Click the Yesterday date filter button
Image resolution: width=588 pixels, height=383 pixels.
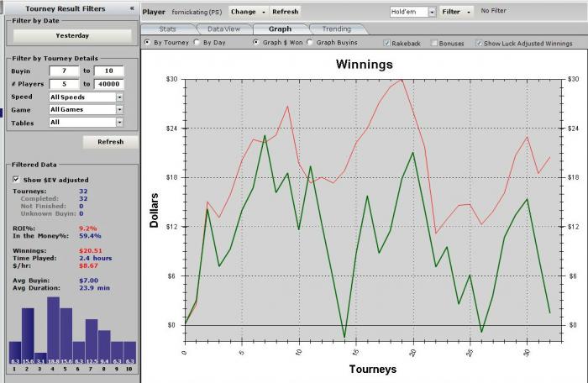tap(72, 35)
